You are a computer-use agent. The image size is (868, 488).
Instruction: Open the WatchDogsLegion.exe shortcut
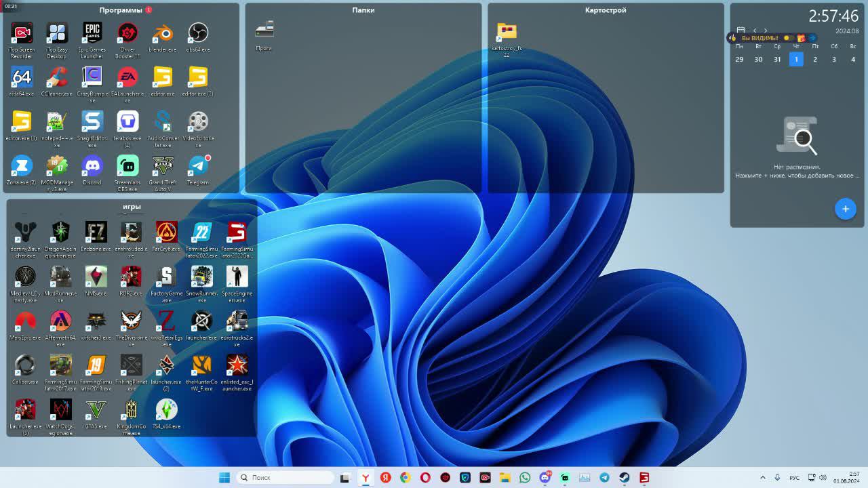click(x=60, y=418)
